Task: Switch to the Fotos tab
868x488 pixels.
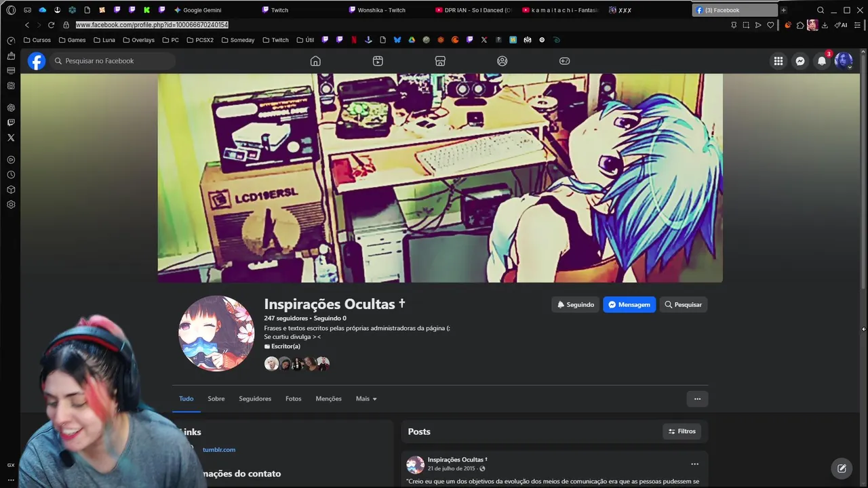Action: [294, 399]
